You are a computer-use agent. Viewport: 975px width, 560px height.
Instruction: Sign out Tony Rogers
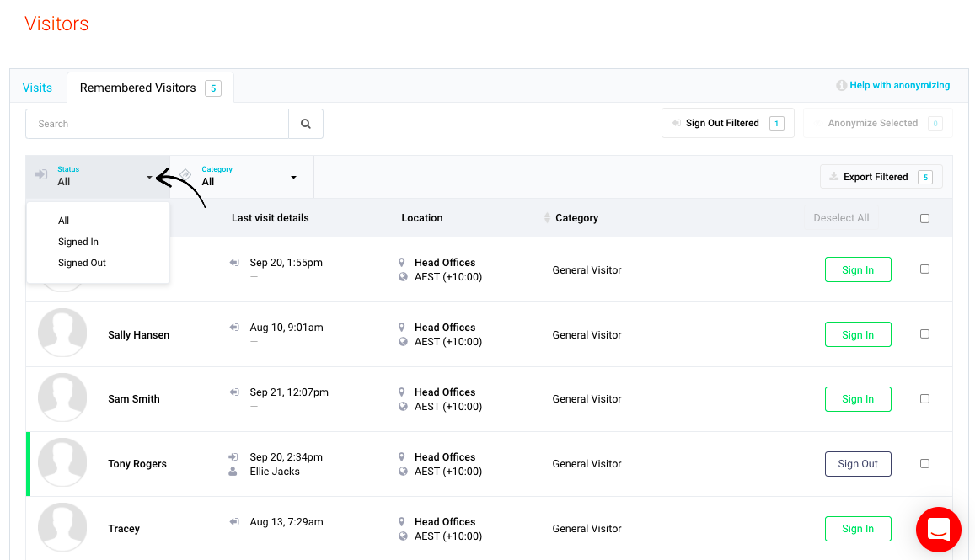(858, 464)
